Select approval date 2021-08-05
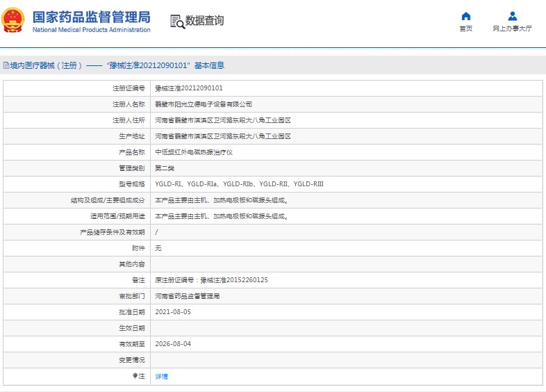The height and width of the screenshot is (392, 546). coord(173,312)
